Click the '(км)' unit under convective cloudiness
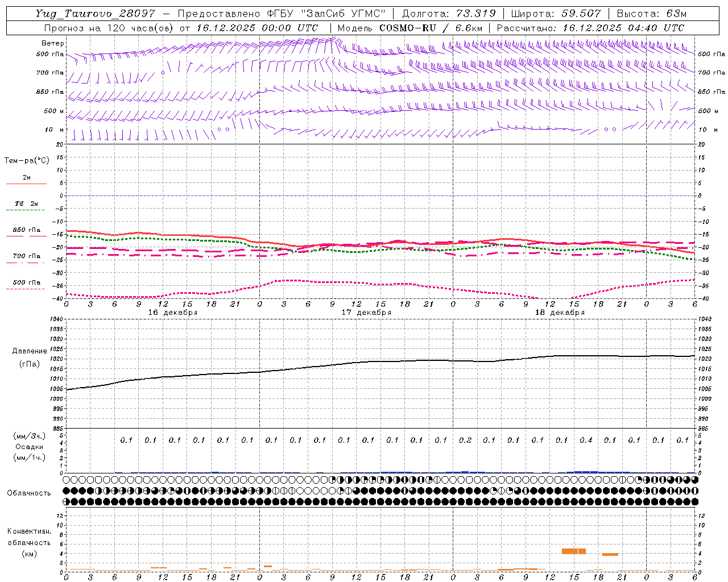Screen dimensions: 728x582 coord(30,554)
